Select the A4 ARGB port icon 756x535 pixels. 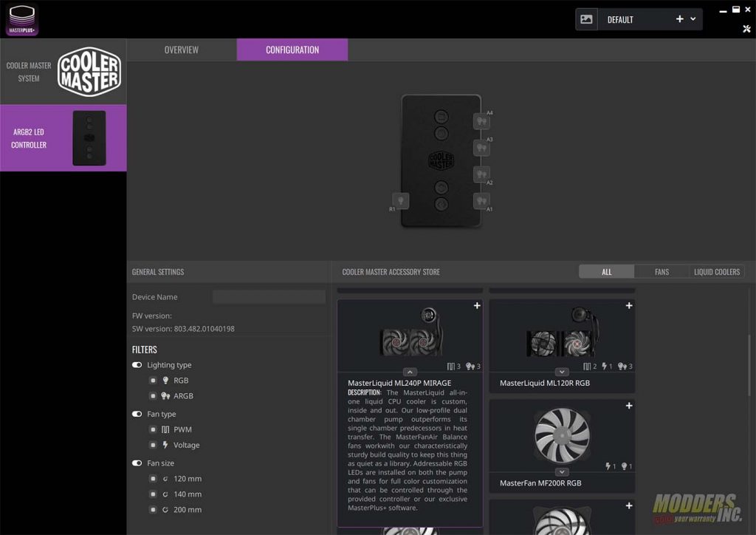(481, 121)
